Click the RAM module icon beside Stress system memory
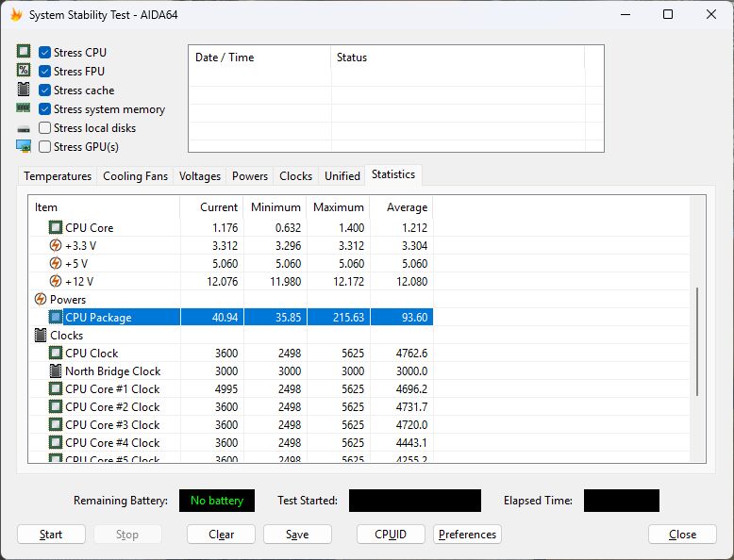Image resolution: width=734 pixels, height=560 pixels. (x=24, y=108)
